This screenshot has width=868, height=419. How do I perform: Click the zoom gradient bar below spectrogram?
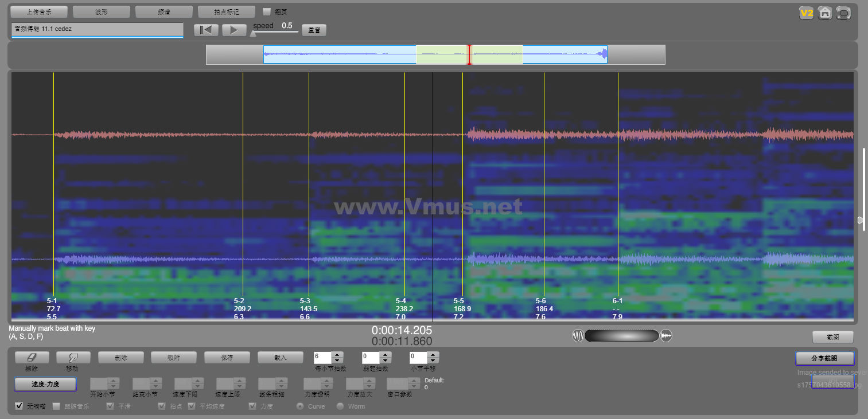pyautogui.click(x=622, y=336)
